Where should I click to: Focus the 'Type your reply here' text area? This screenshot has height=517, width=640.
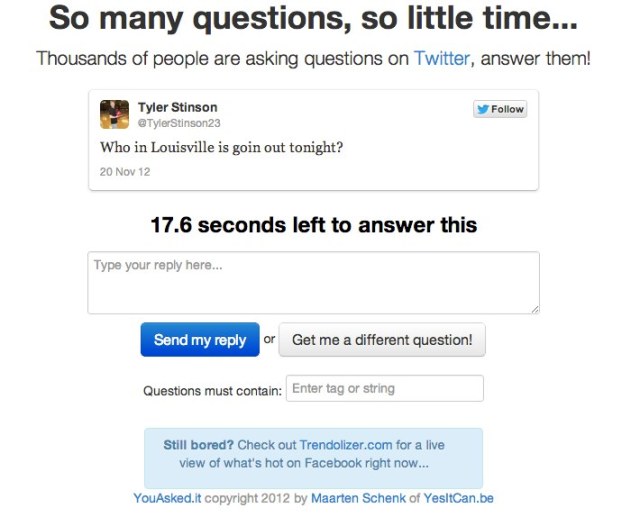pyautogui.click(x=313, y=282)
